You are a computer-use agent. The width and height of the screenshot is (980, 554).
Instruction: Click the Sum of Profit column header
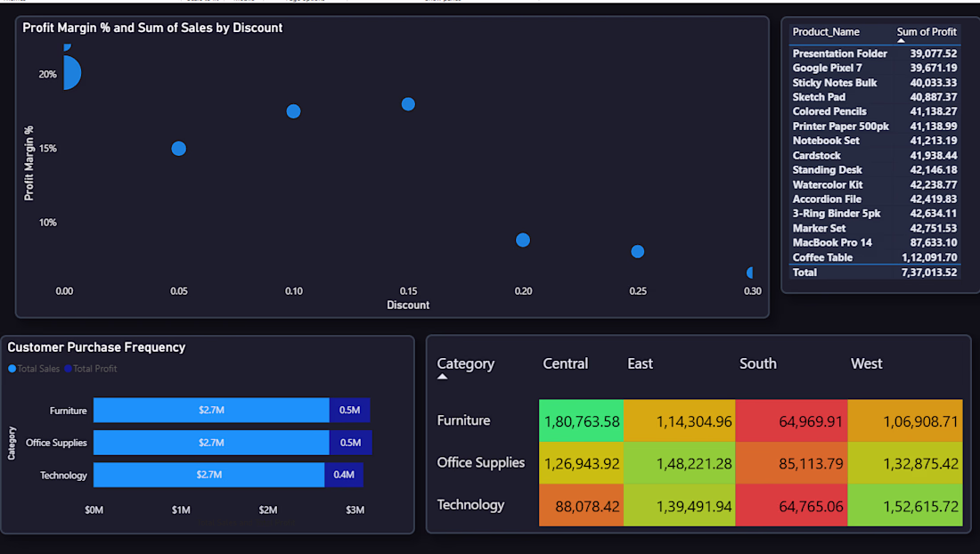click(x=927, y=32)
